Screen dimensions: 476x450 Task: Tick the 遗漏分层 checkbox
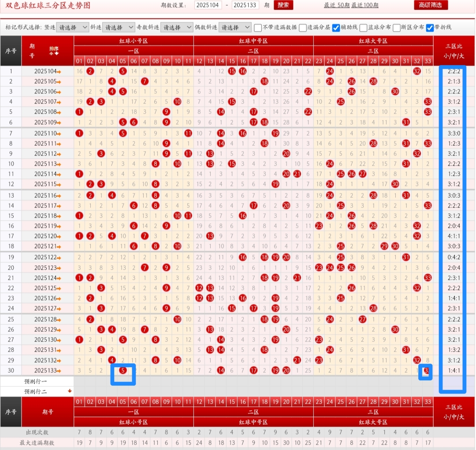[x=303, y=28]
